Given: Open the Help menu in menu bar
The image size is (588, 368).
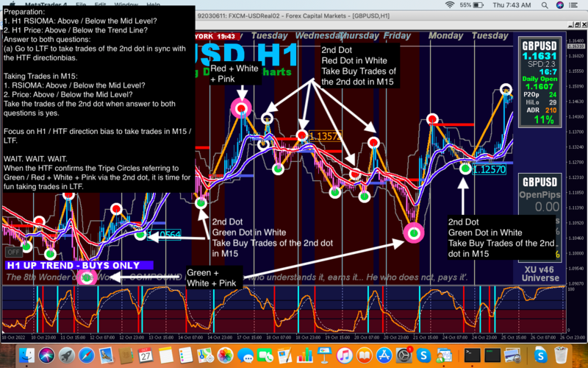Looking at the screenshot, I should tap(153, 4).
